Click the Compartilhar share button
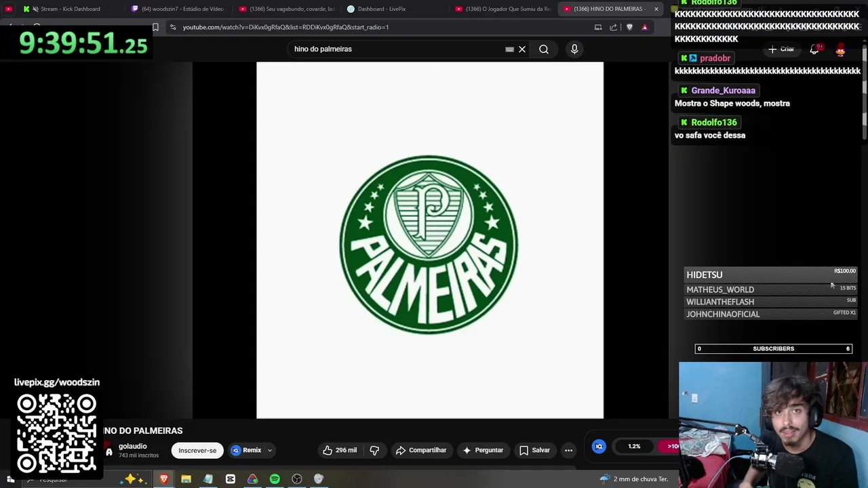The height and width of the screenshot is (488, 868). click(x=421, y=450)
